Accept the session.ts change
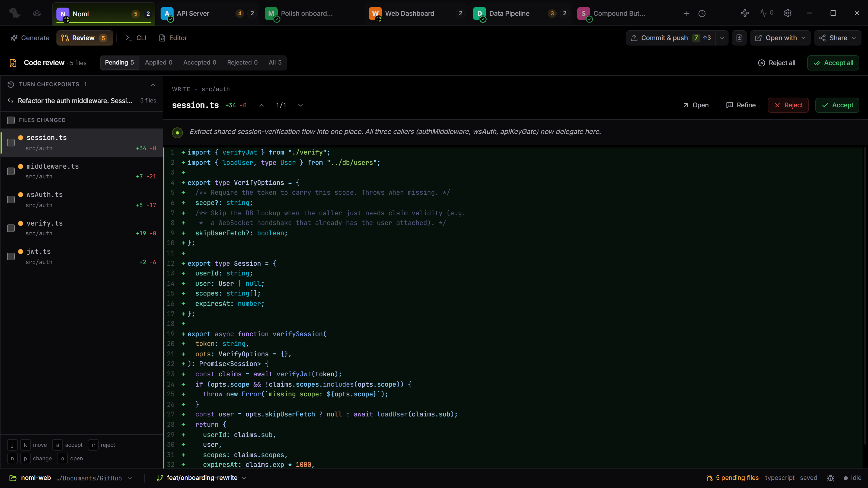The image size is (868, 488). pos(837,105)
